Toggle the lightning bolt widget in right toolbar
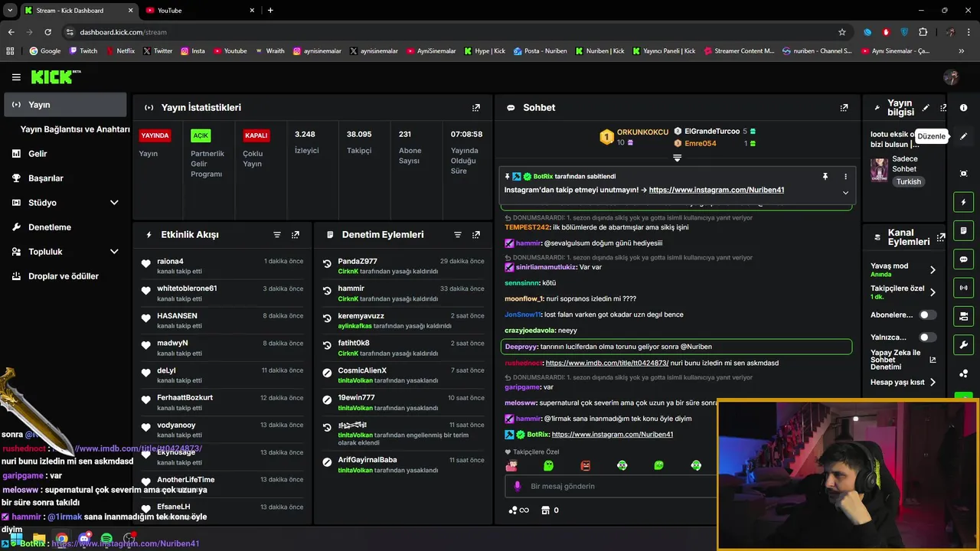 pos(964,202)
